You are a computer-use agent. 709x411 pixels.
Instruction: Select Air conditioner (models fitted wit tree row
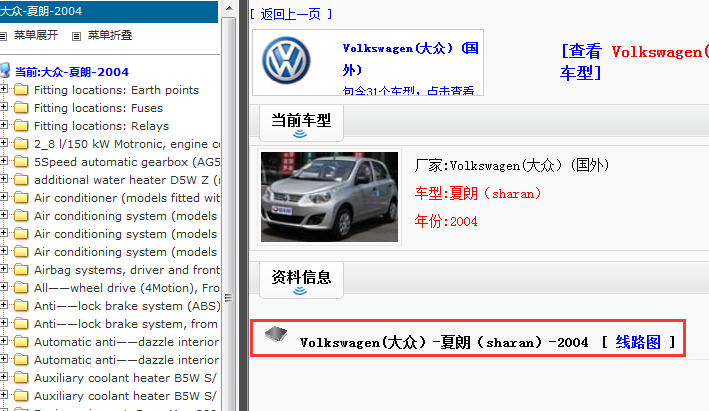127,198
